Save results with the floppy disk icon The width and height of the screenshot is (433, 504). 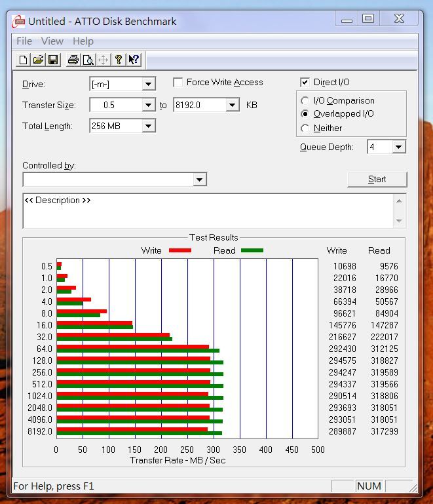tap(53, 60)
